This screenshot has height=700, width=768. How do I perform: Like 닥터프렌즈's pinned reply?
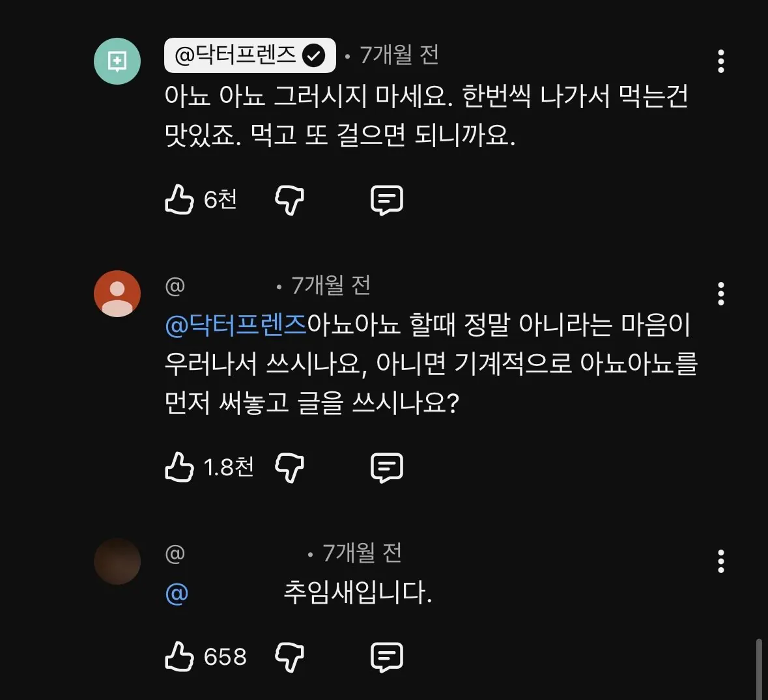[x=179, y=200]
